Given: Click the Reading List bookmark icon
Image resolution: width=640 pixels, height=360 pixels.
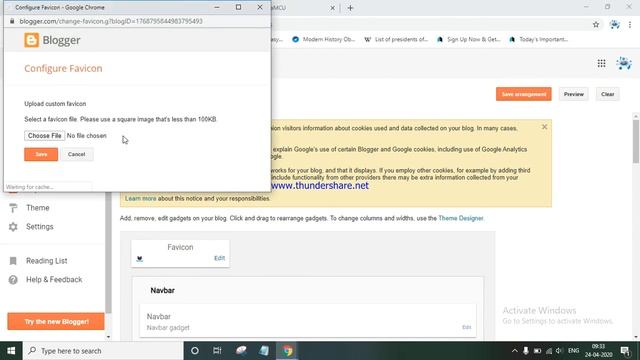Looking at the screenshot, I should coord(13,261).
